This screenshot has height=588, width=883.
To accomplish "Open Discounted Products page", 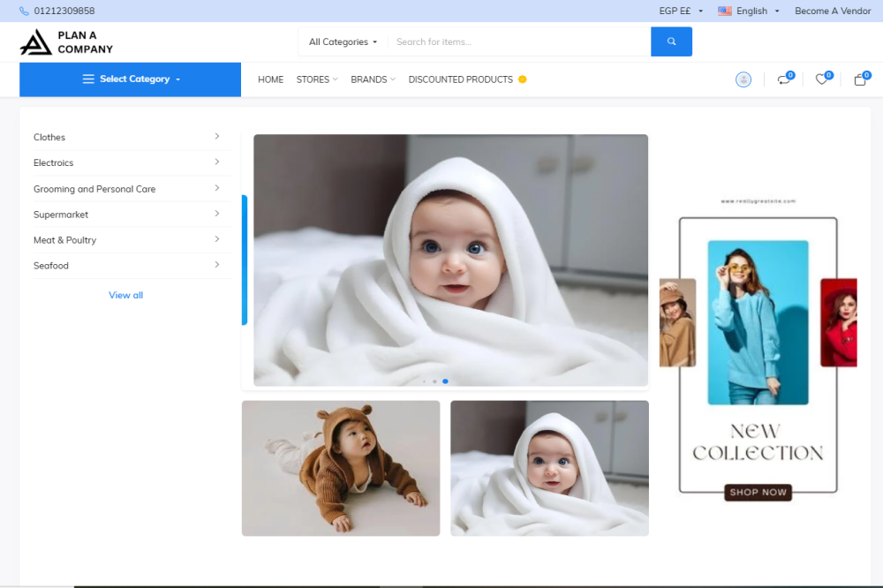I will pyautogui.click(x=461, y=79).
